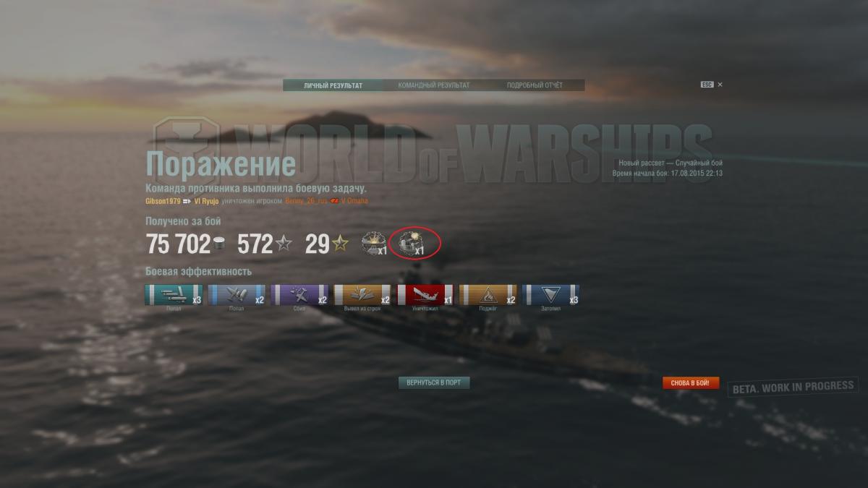Viewport: 868px width, 488px height.
Task: Click the gold free experience star
Action: coord(340,244)
